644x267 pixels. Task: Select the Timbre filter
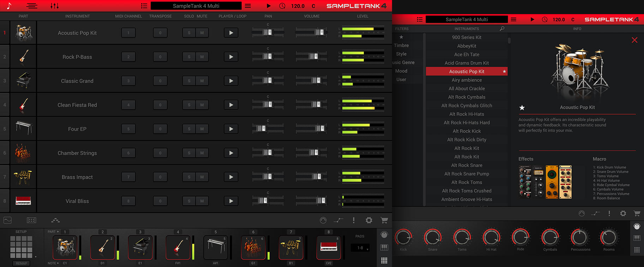[x=401, y=45]
